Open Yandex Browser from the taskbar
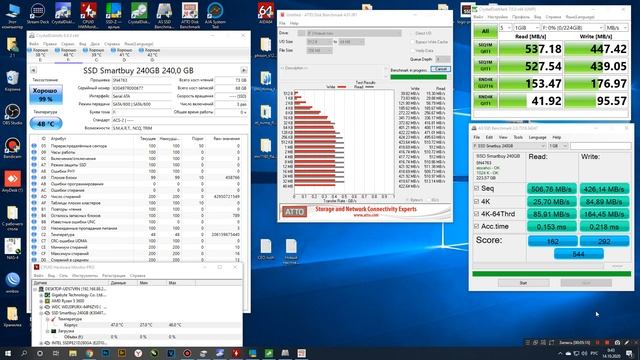 coord(138,353)
